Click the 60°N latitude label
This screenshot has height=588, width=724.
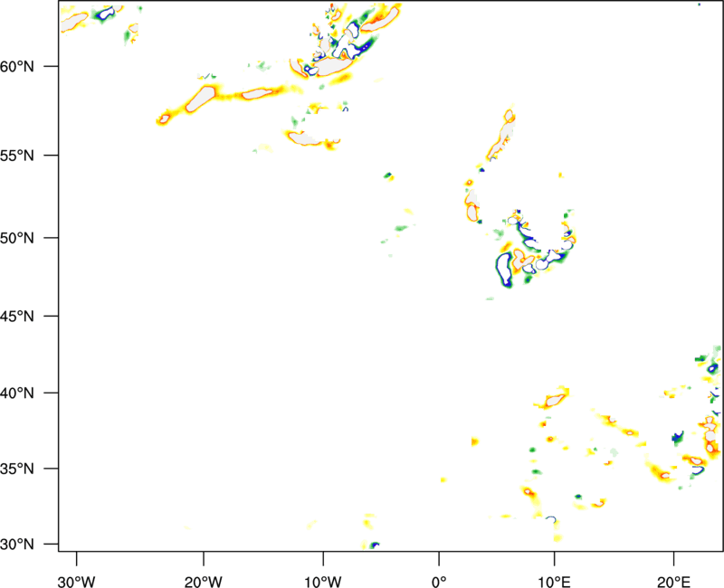17,66
